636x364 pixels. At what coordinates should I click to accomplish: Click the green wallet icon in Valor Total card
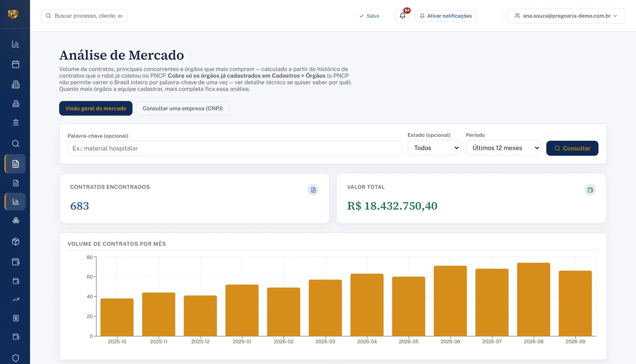coord(590,190)
